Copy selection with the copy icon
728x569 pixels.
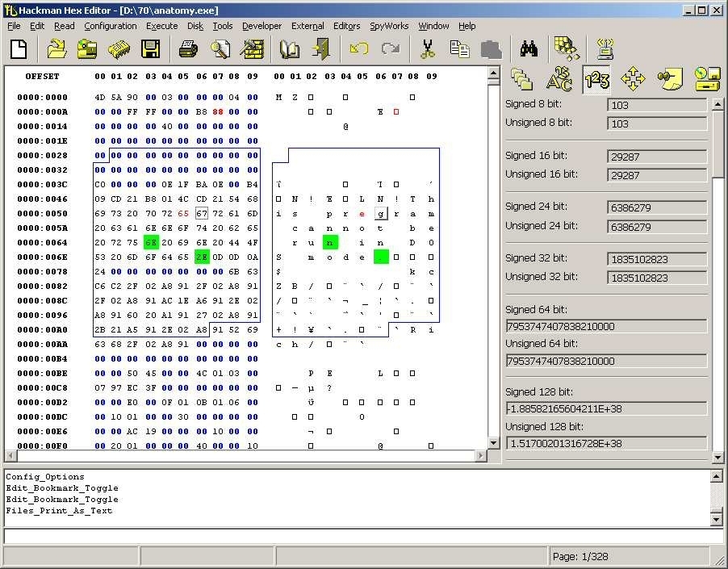coord(460,48)
